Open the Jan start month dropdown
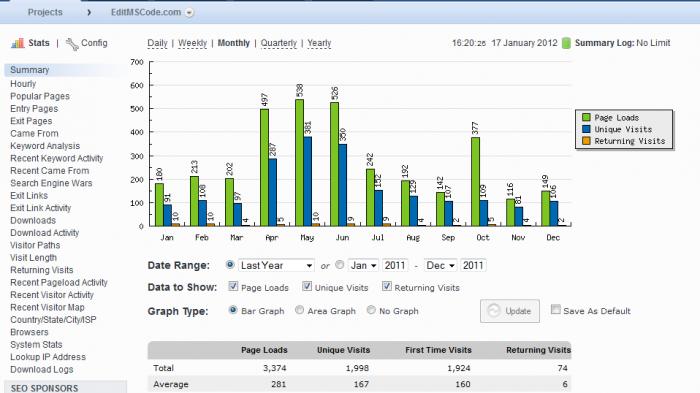Viewport: 700px width, 393px height. pyautogui.click(x=363, y=265)
